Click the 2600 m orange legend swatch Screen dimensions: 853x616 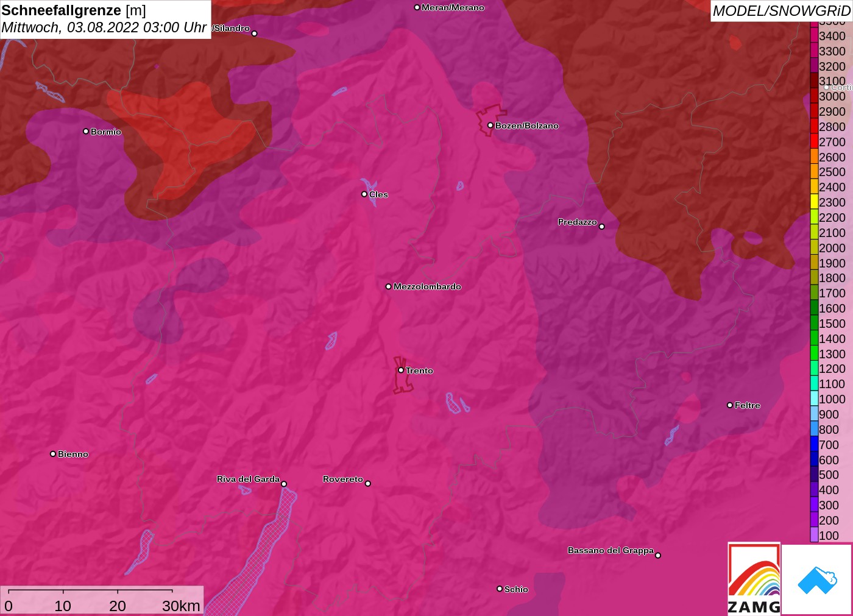[814, 157]
